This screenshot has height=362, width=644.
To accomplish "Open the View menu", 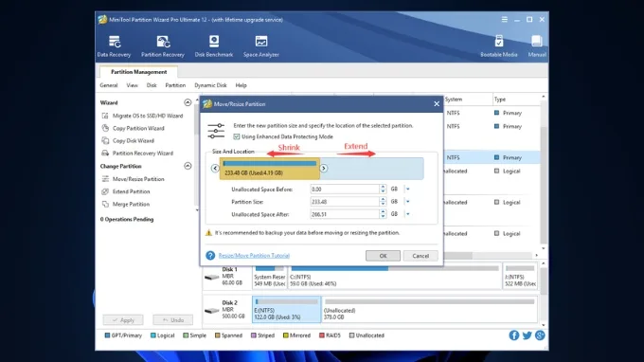I will click(132, 85).
